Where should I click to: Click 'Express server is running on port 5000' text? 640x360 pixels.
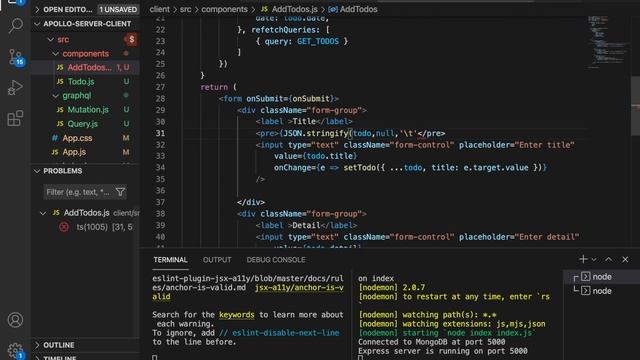442,351
